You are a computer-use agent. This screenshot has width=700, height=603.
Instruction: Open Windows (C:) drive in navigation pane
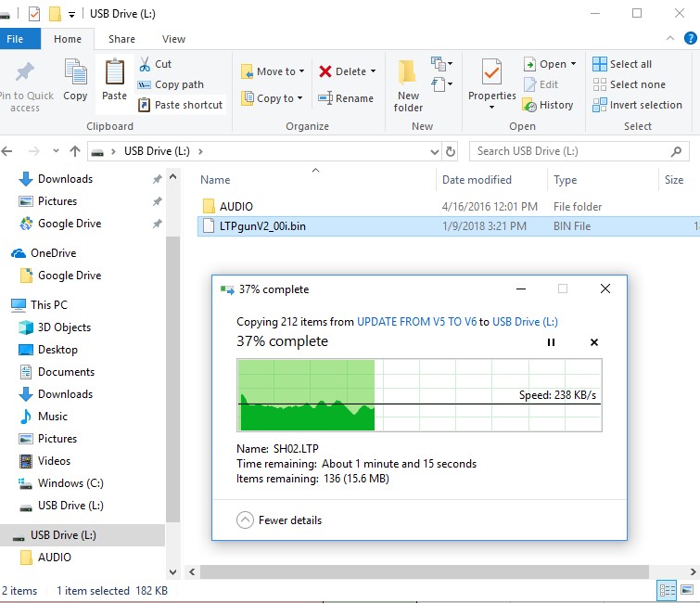(70, 483)
